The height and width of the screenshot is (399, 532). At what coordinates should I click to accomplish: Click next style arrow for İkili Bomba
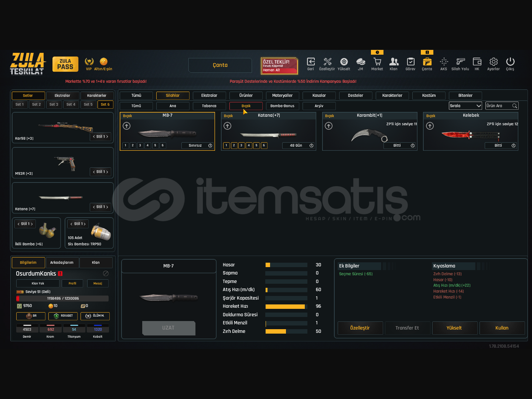tap(32, 224)
